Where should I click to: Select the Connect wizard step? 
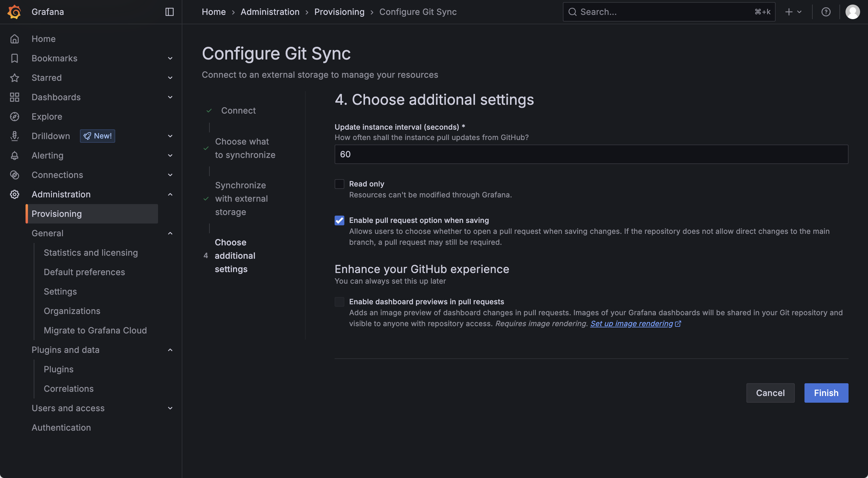[x=238, y=111]
